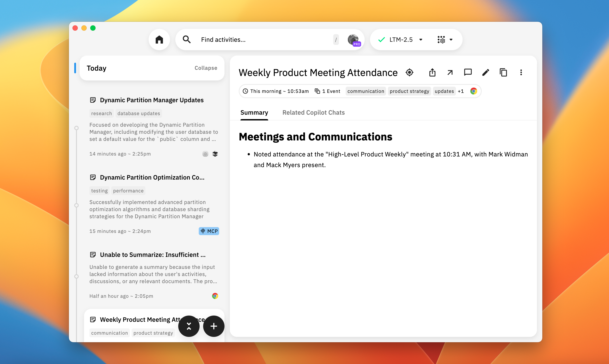Select the Summary tab
Image resolution: width=609 pixels, height=364 pixels.
tap(254, 113)
